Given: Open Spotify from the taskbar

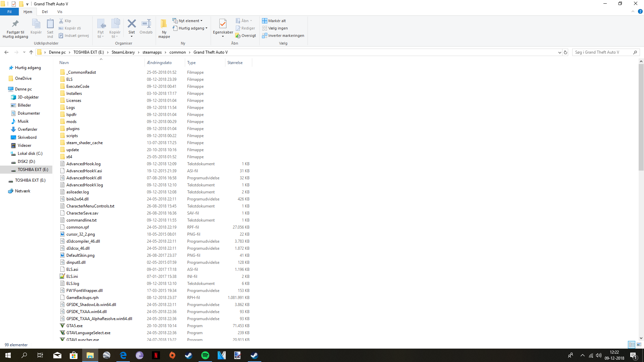Looking at the screenshot, I should [205, 355].
